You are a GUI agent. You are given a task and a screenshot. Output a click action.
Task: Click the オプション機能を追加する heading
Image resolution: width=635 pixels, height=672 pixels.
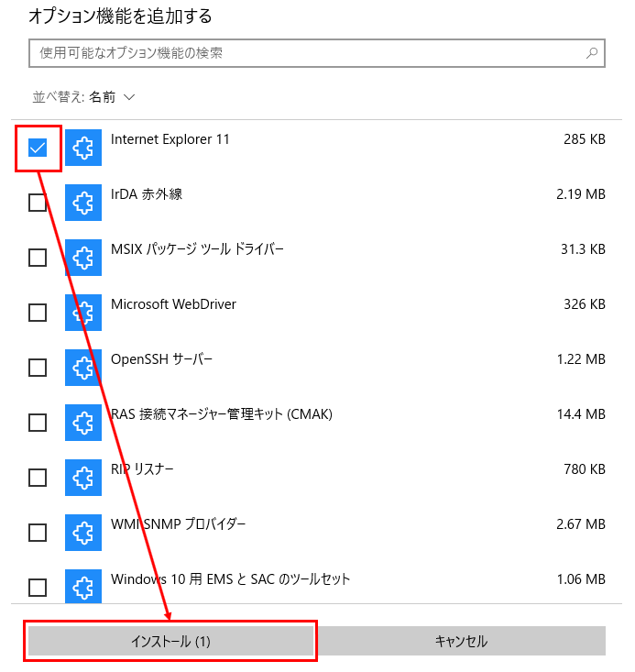[x=120, y=17]
